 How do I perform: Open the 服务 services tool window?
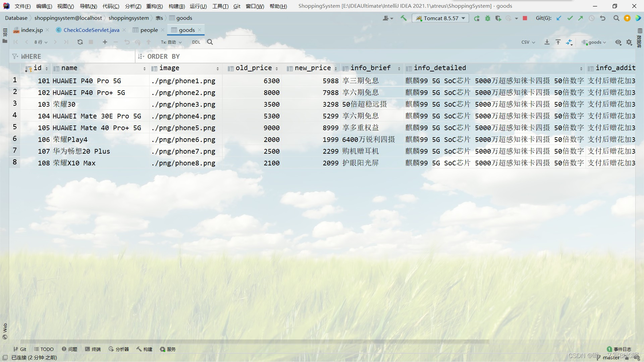click(168, 349)
